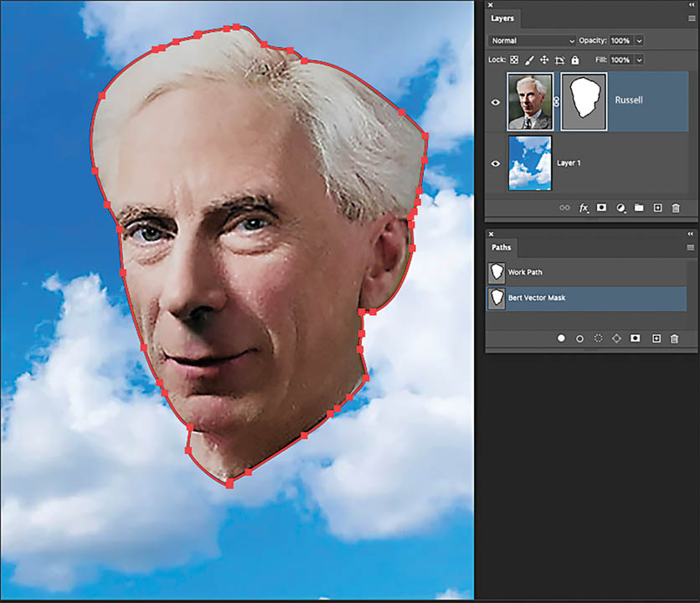700x603 pixels.
Task: Delete the current path
Action: coord(675,338)
